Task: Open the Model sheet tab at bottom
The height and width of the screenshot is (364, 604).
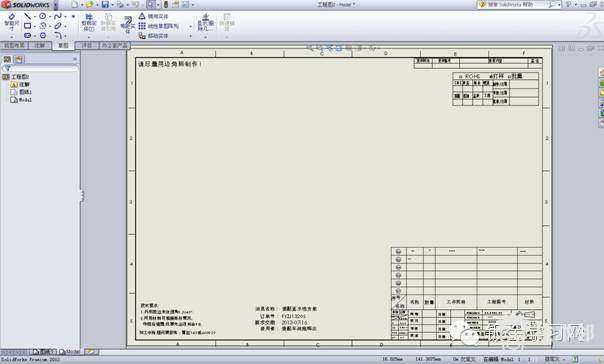Action: pyautogui.click(x=70, y=352)
